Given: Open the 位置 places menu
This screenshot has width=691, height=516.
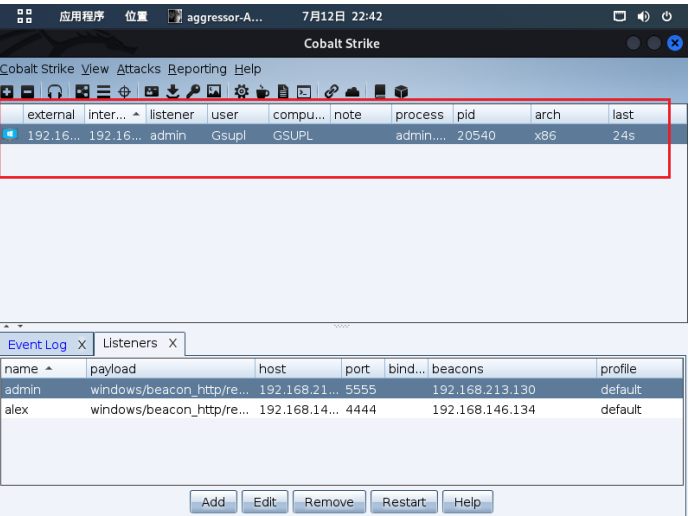Looking at the screenshot, I should (136, 17).
